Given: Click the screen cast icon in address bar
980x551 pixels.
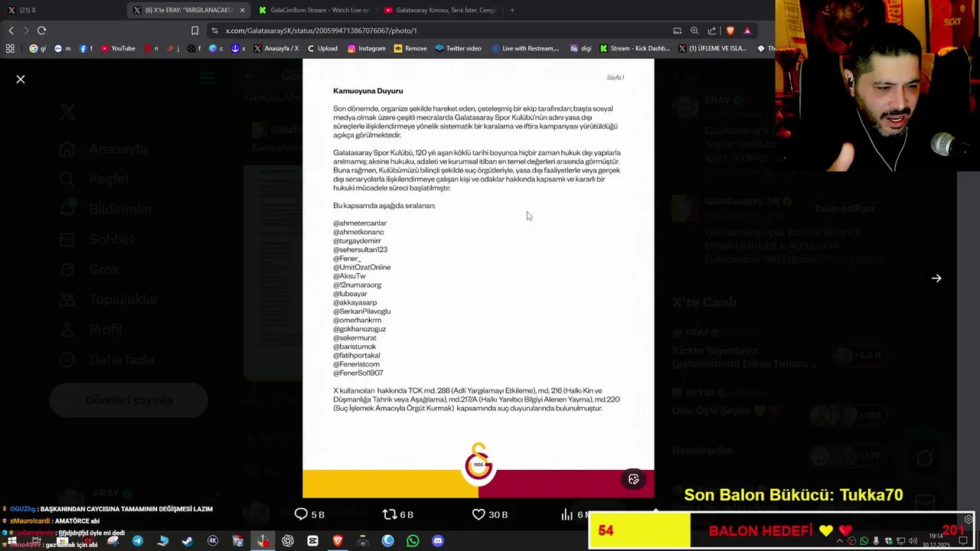Looking at the screenshot, I should point(677,31).
